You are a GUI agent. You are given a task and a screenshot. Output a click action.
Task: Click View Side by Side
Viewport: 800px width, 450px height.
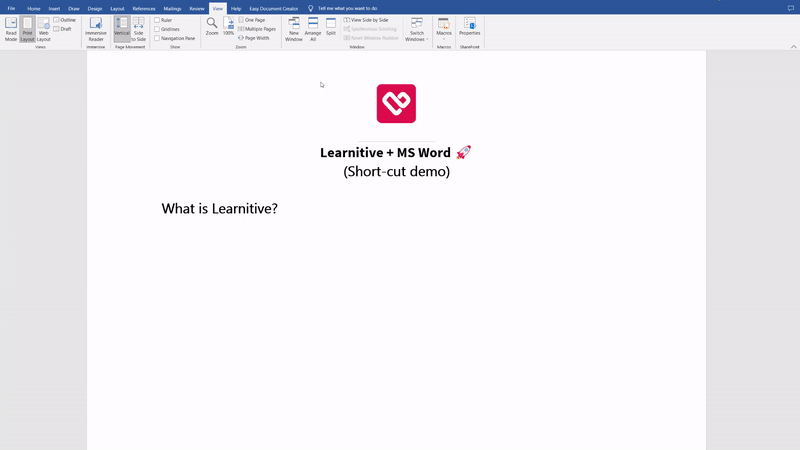[366, 20]
